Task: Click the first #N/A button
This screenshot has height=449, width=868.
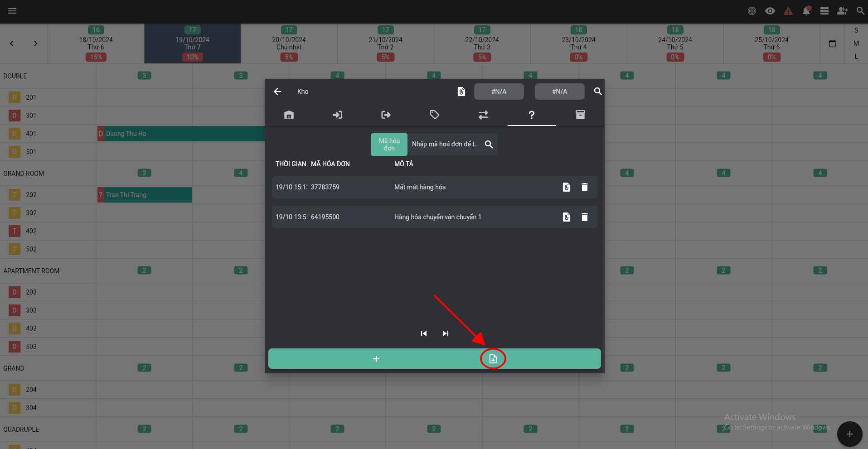Action: [x=499, y=92]
